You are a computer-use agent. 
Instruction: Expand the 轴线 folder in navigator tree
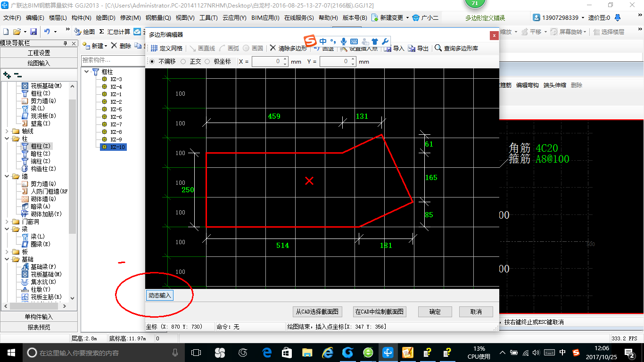pos(7,131)
